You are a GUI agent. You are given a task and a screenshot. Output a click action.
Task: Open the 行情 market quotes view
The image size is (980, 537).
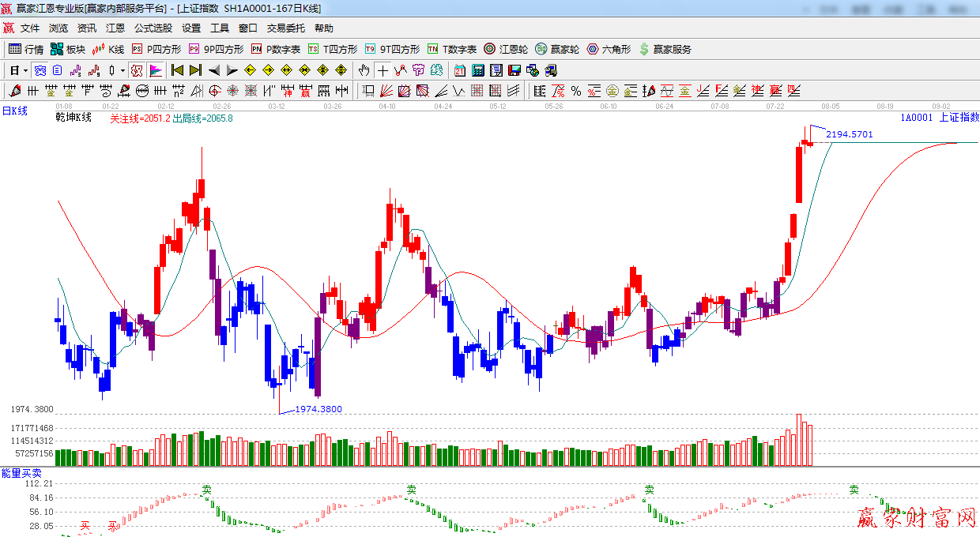tap(26, 49)
